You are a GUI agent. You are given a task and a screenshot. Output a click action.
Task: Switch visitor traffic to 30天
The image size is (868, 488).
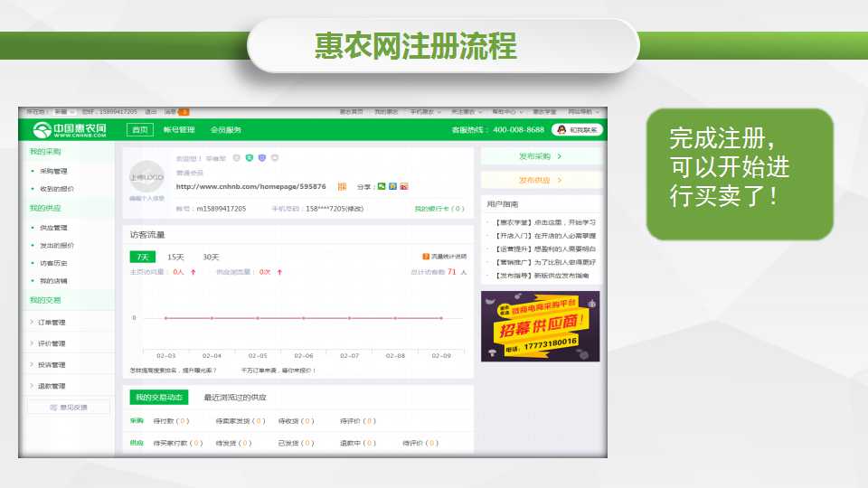[x=210, y=257]
